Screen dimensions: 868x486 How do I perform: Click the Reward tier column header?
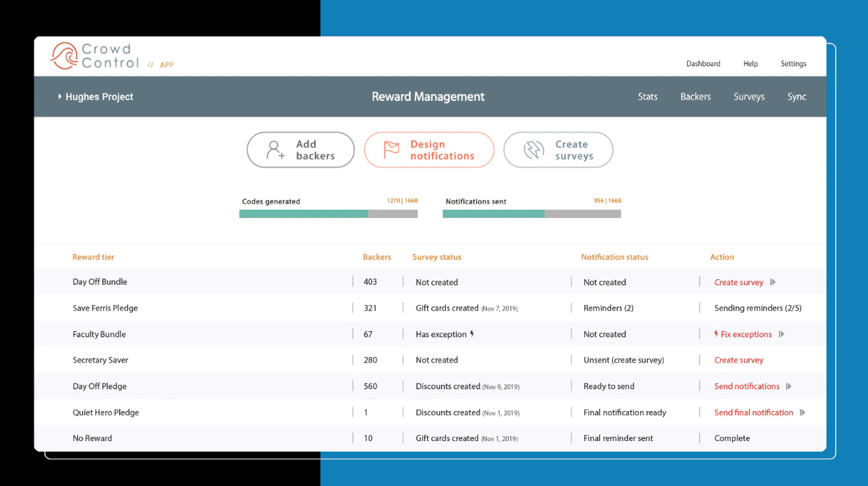pyautogui.click(x=93, y=257)
